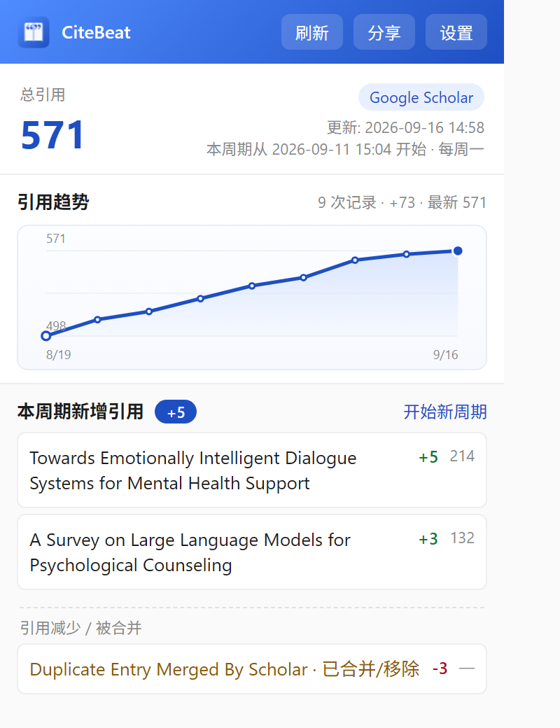Click the 本周期新增引用 heading

tap(80, 412)
